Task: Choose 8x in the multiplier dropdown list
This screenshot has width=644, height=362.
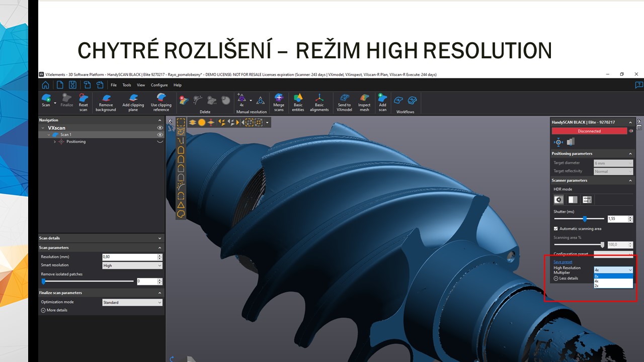Action: (x=613, y=276)
